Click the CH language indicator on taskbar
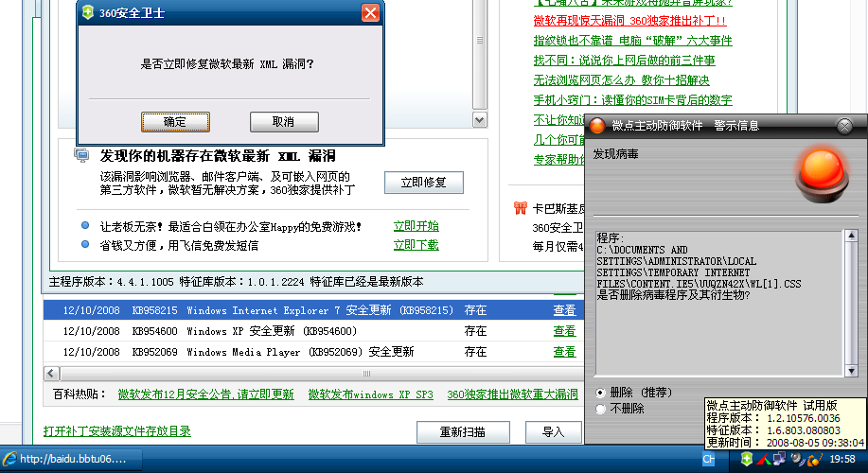Screen dimensions: 868x473 click(x=708, y=459)
